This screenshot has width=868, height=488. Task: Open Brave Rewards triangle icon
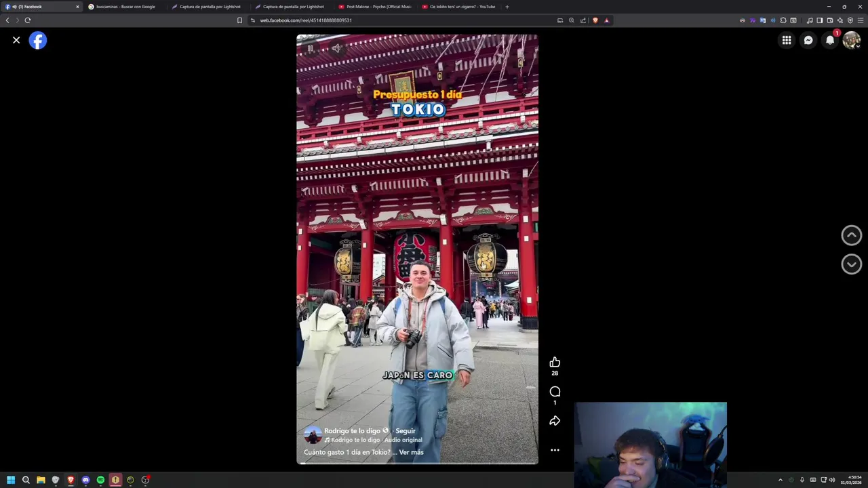coord(607,20)
